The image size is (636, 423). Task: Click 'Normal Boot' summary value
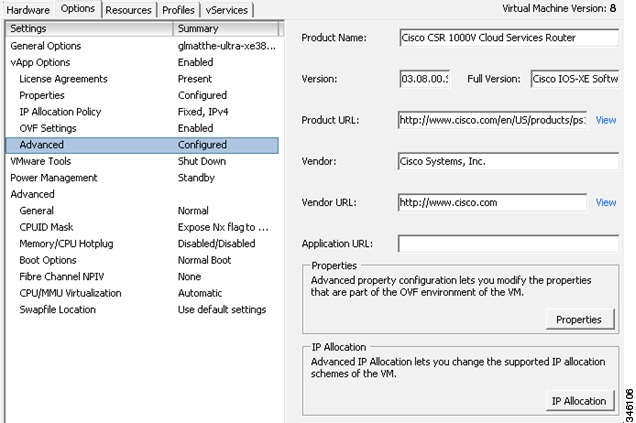pos(204,260)
